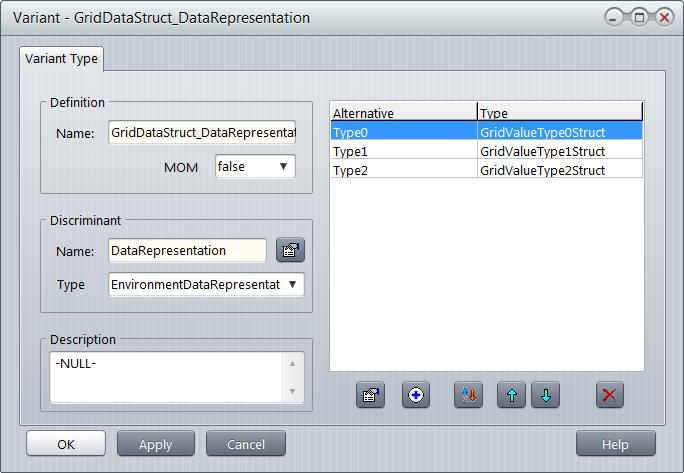Cancel the variant dialog
684x473 pixels.
(245, 444)
